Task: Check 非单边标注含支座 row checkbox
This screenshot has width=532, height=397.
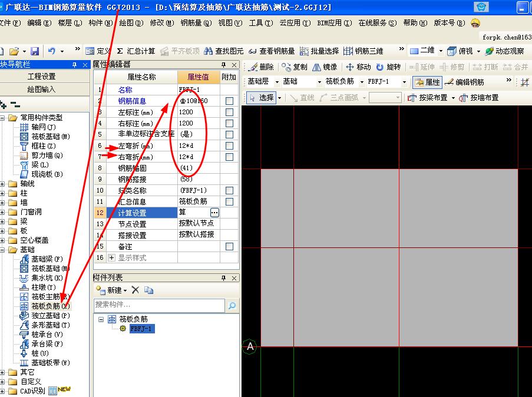Action: pos(229,134)
